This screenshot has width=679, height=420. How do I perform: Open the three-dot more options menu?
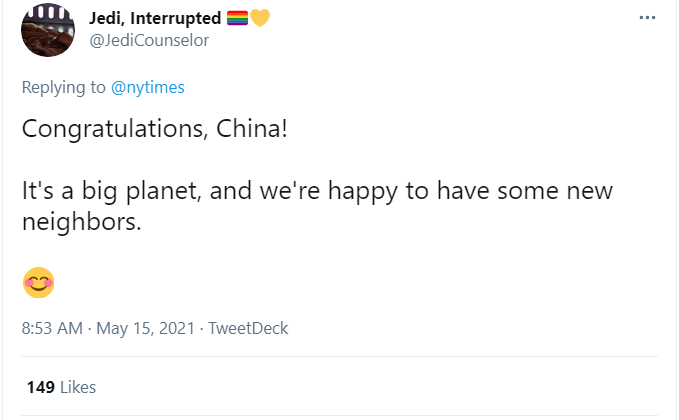(648, 19)
